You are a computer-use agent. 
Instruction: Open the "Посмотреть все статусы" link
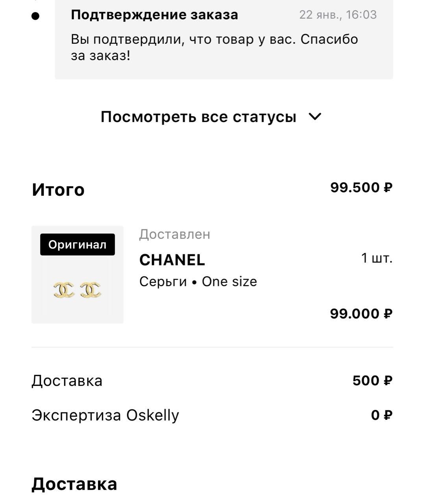coord(198,117)
